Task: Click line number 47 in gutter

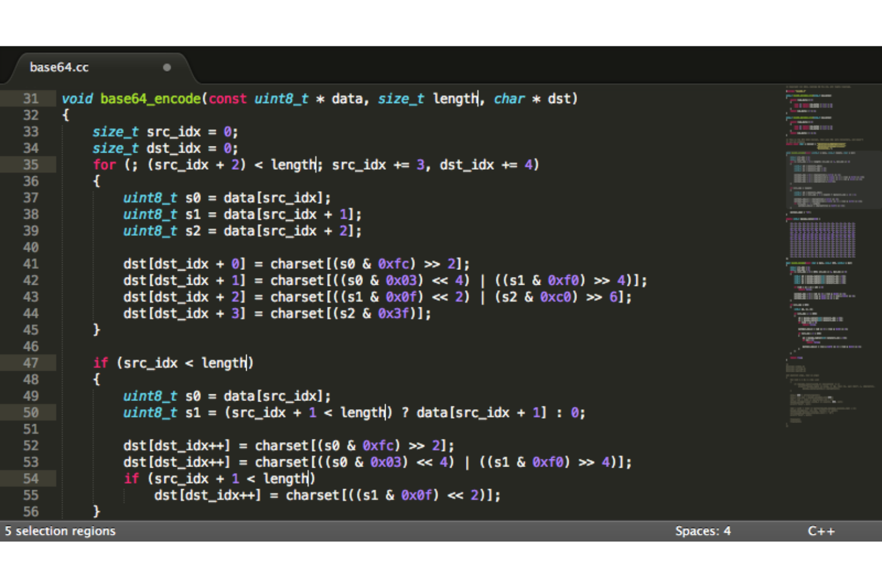Action: pyautogui.click(x=31, y=363)
